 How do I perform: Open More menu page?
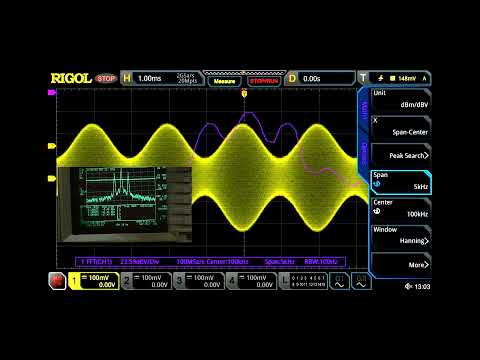click(401, 264)
